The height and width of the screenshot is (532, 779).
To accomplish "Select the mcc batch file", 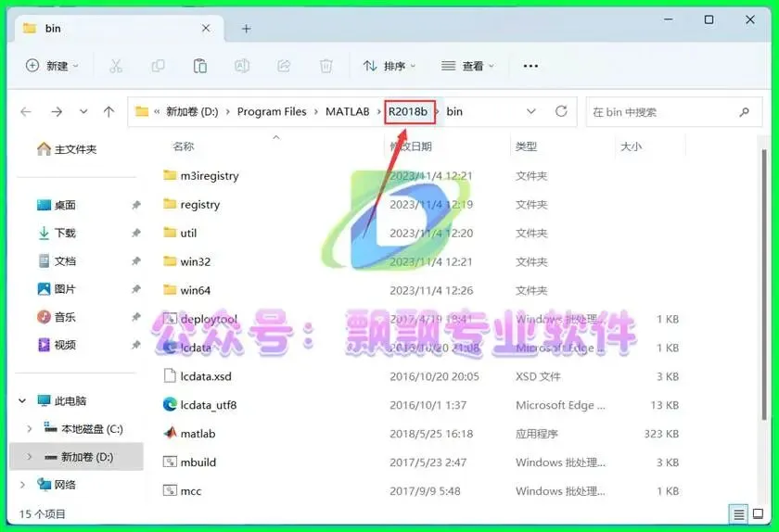I will click(x=182, y=491).
